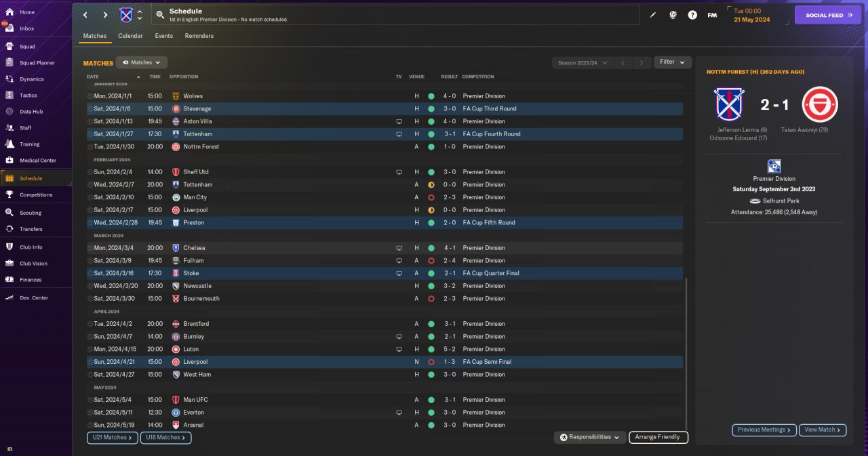Open Transfers arrows icon

pos(9,229)
